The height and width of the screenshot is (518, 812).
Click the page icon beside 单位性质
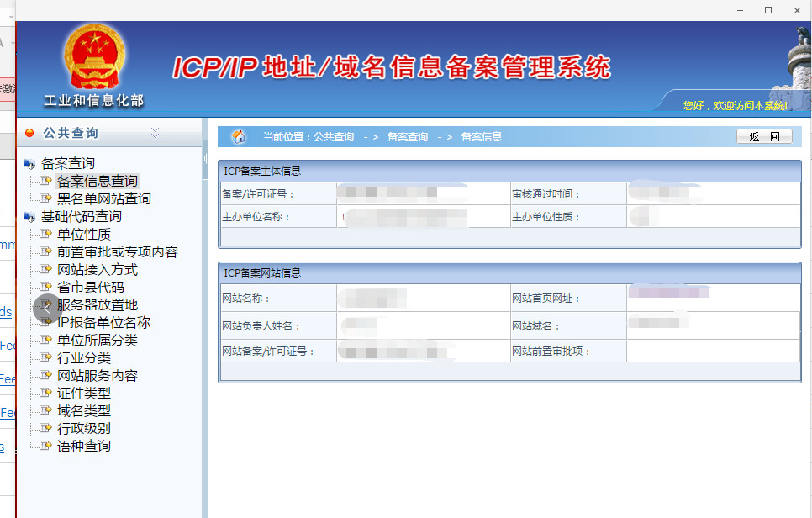point(45,234)
